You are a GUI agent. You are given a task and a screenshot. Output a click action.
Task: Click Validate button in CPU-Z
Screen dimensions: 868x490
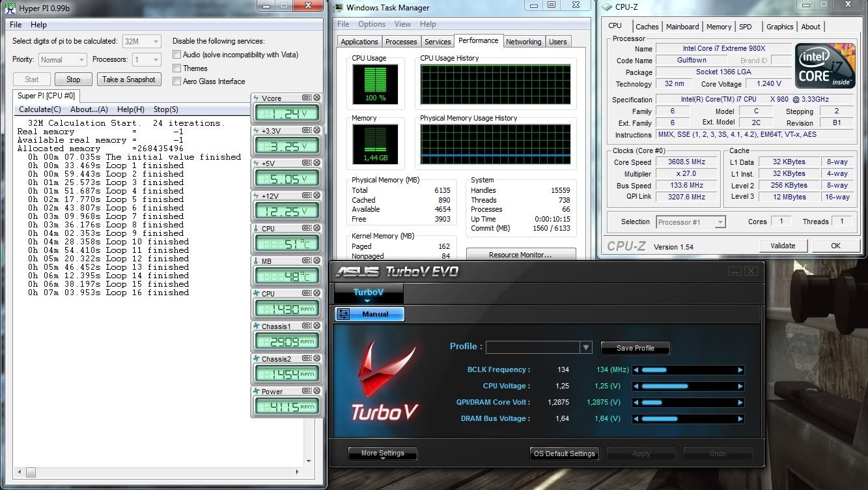[x=783, y=246]
